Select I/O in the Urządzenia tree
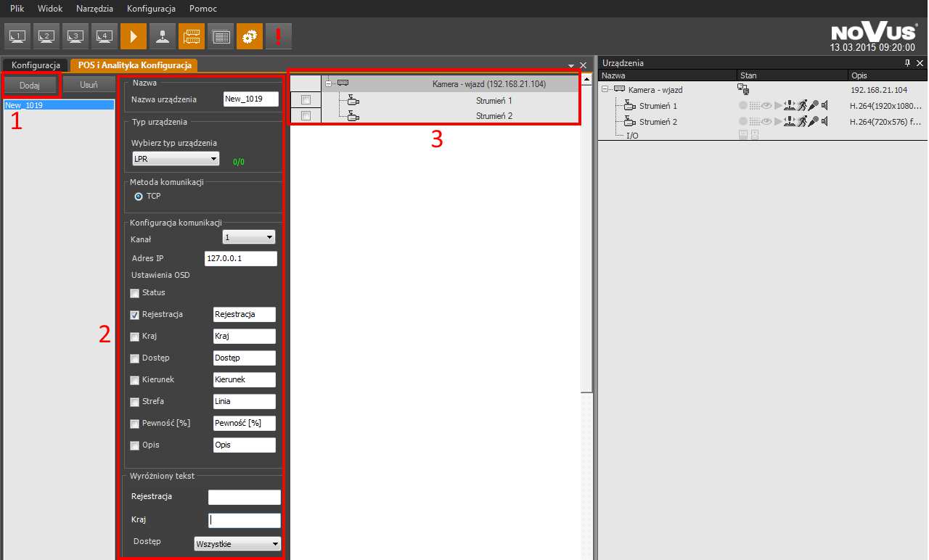 point(632,136)
